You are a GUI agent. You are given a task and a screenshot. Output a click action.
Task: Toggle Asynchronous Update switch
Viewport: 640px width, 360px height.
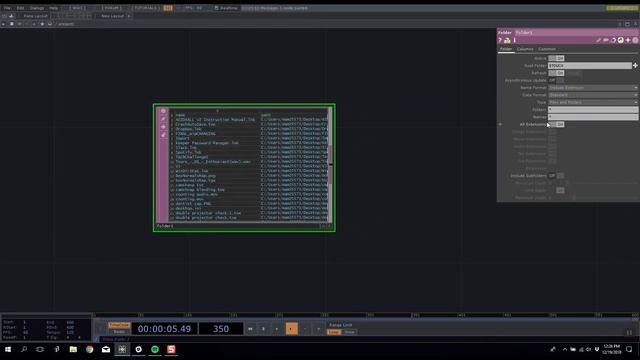pyautogui.click(x=556, y=80)
